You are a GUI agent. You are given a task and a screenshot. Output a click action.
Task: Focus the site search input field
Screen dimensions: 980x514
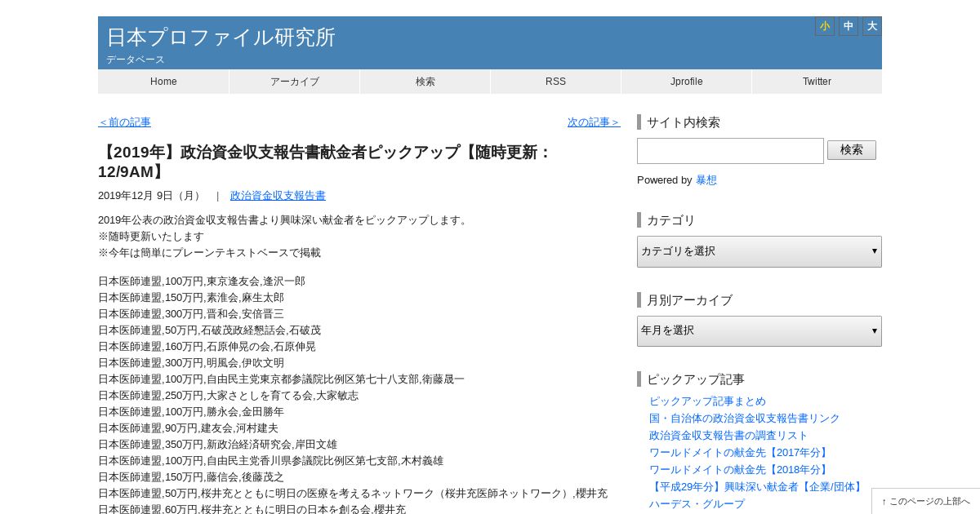(x=730, y=151)
